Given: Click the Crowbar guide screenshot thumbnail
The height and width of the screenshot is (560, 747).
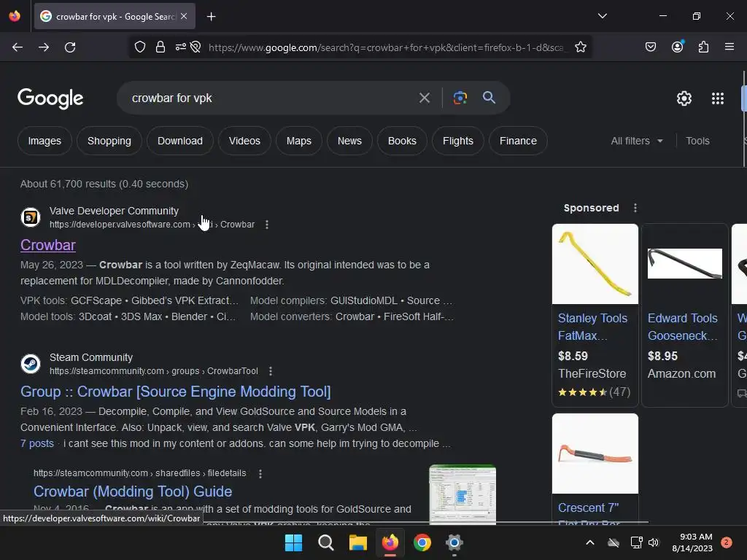Looking at the screenshot, I should coord(462,495).
